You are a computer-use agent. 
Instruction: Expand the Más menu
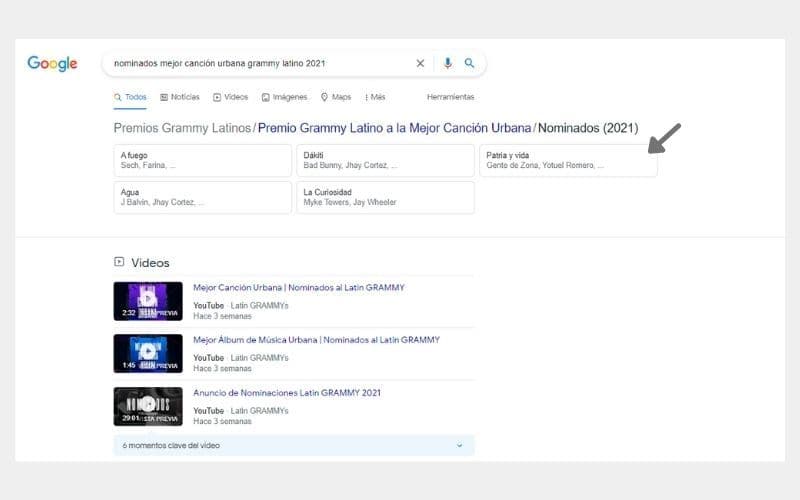(375, 97)
